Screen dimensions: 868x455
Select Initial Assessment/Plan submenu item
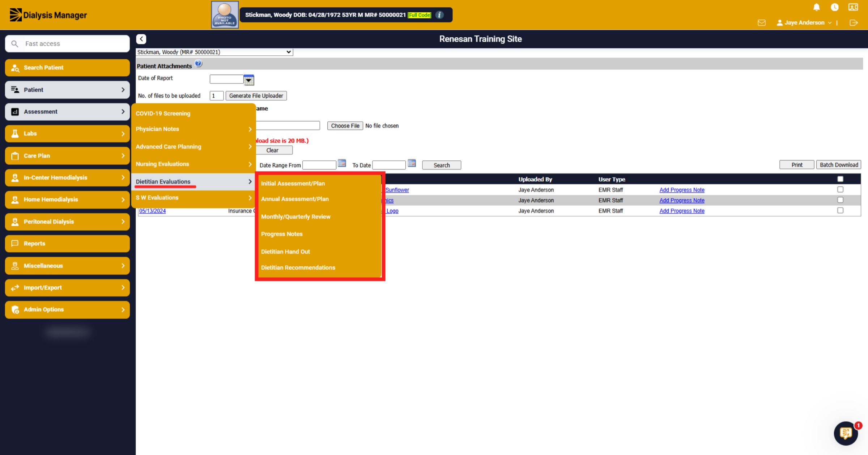coord(293,184)
